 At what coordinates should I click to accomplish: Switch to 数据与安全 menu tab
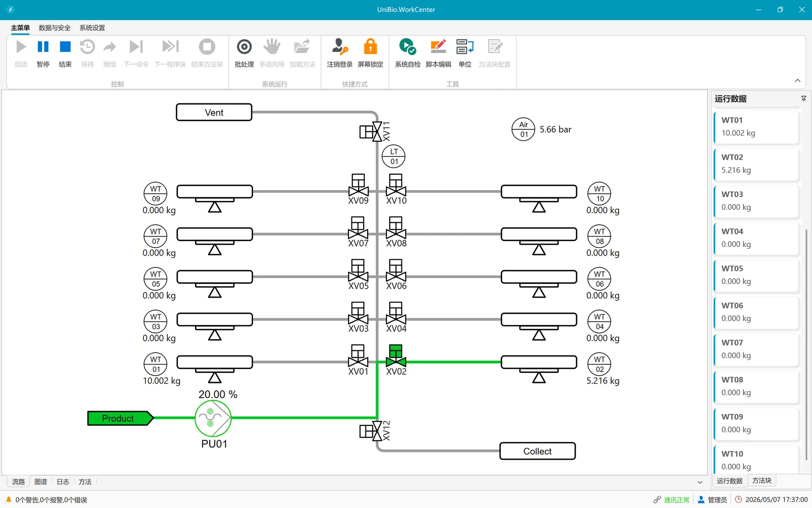55,28
